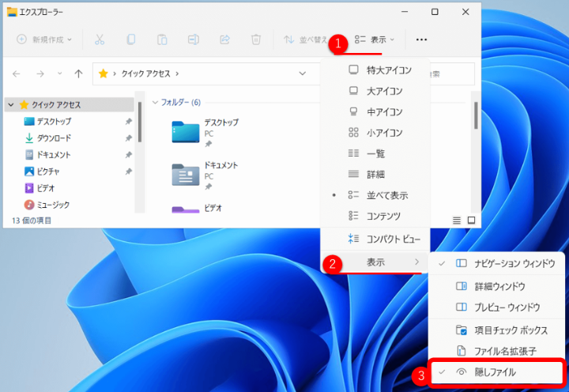The height and width of the screenshot is (392, 569).
Task: Select the ドキュメント folder icon in the file list
Action: coord(186,175)
